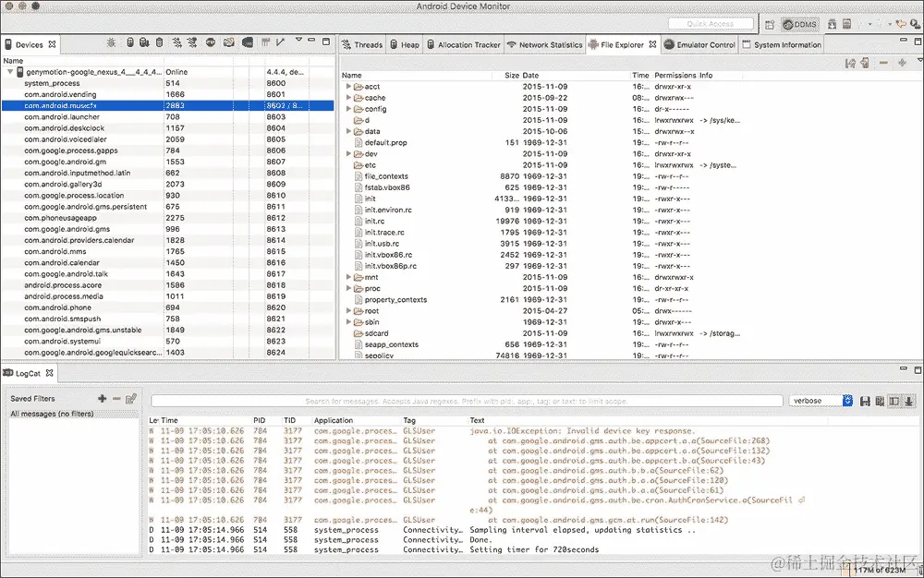Switch to the Heap tab
The height and width of the screenshot is (578, 924).
click(x=405, y=43)
